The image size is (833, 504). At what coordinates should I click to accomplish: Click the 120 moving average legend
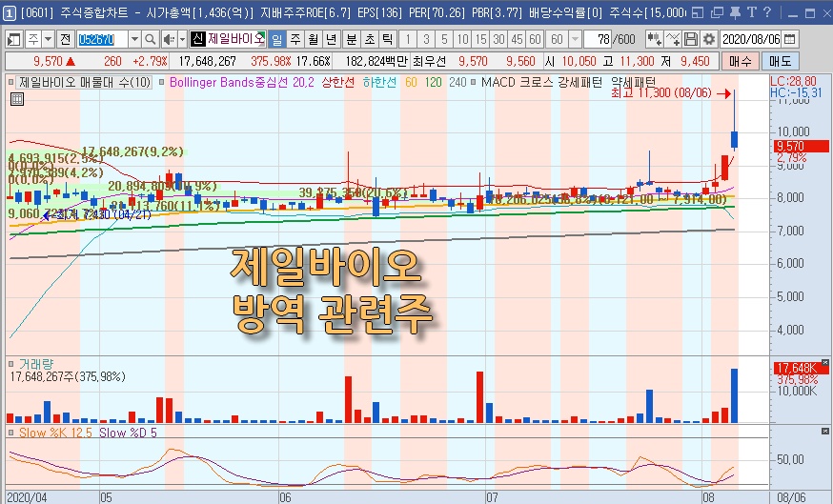tap(433, 82)
